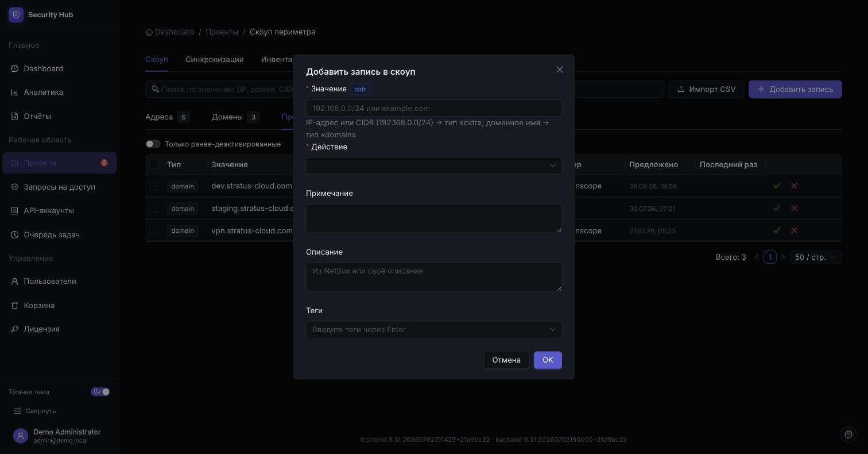Image resolution: width=868 pixels, height=454 pixels.
Task: Switch to the Синхронизации tab
Action: [x=215, y=60]
